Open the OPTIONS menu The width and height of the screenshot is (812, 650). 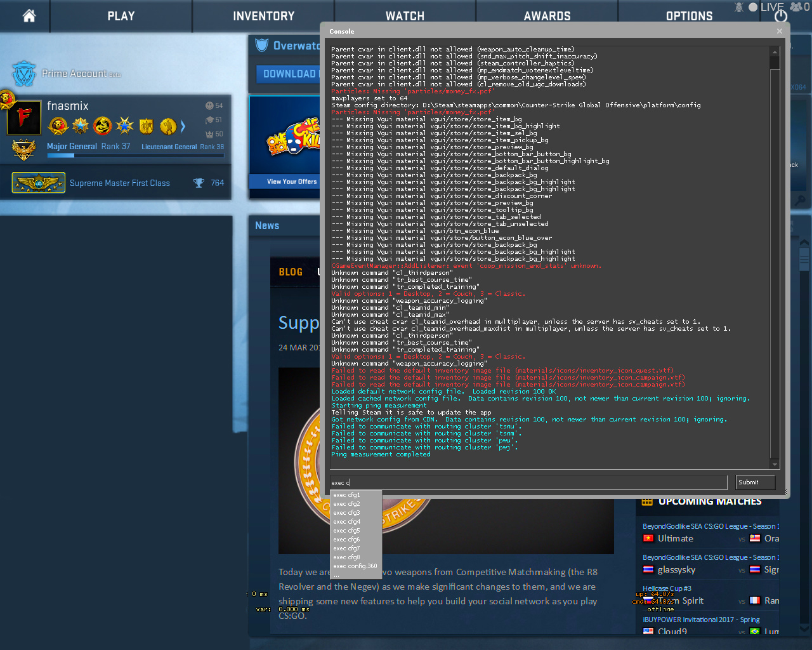pos(689,16)
